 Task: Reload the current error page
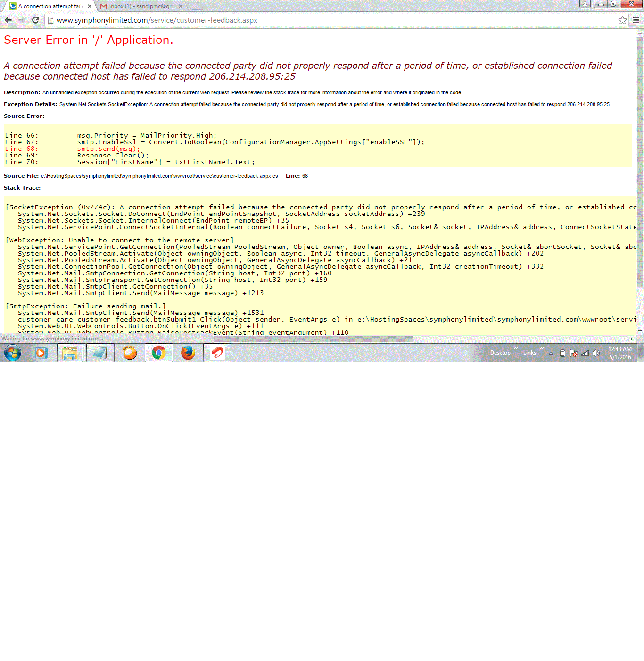[x=35, y=20]
